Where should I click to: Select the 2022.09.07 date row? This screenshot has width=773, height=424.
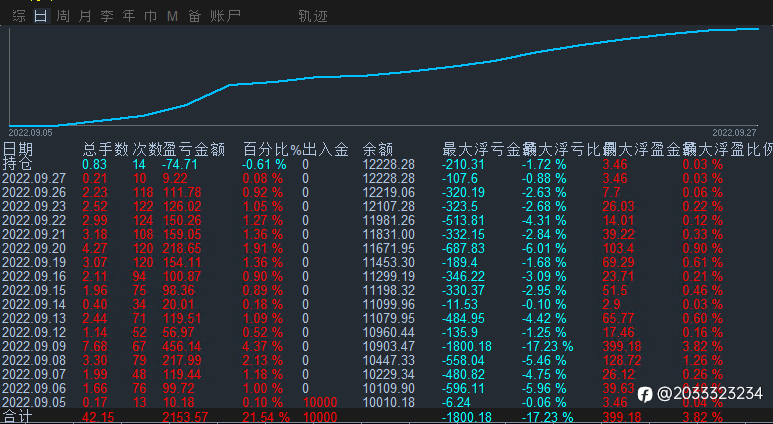coord(34,374)
